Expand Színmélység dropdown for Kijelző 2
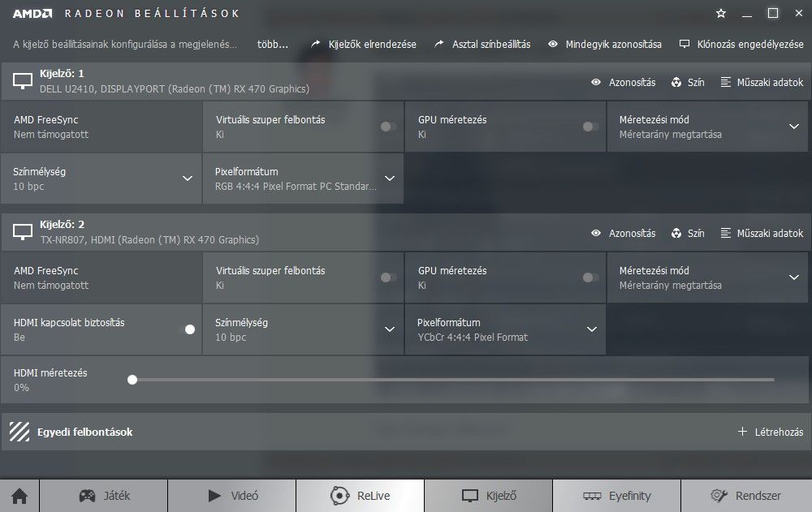Screen dimensions: 812x512 (x=390, y=329)
